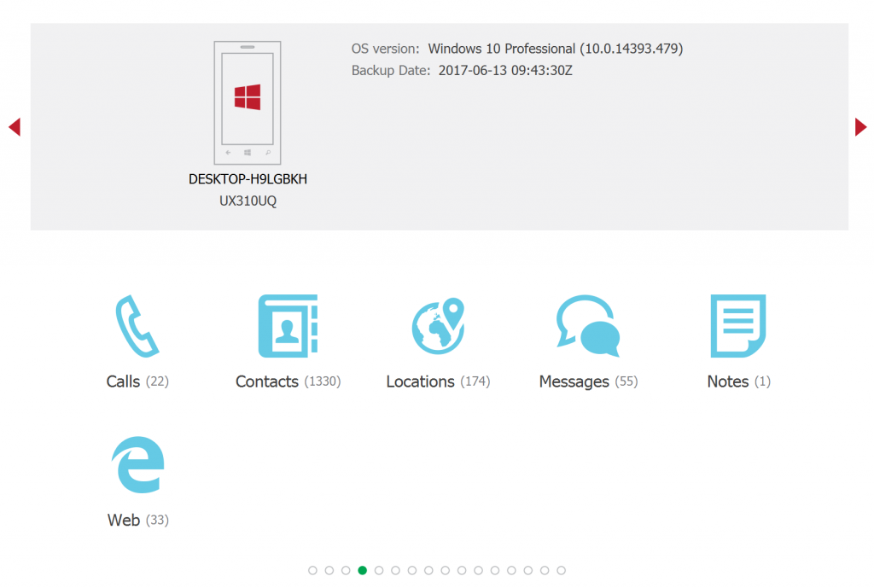This screenshot has height=588, width=874.
Task: Open Contacts showing 1330 entries
Action: pos(288,381)
